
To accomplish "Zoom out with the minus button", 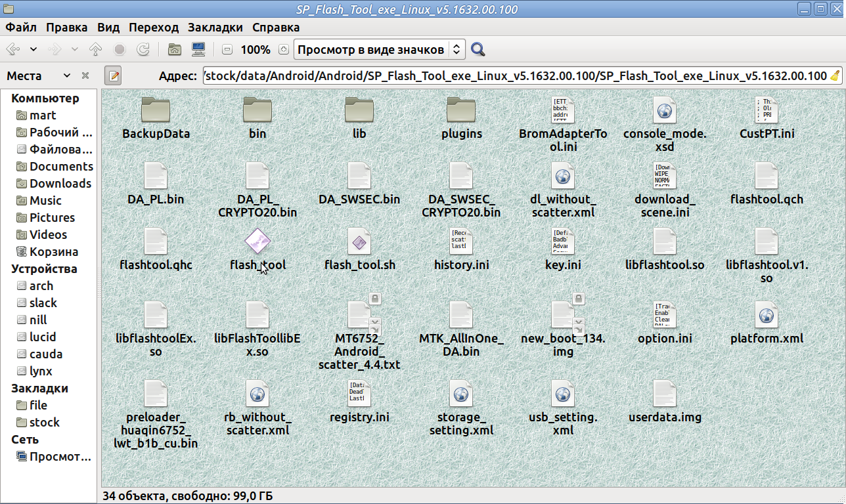I will [227, 50].
